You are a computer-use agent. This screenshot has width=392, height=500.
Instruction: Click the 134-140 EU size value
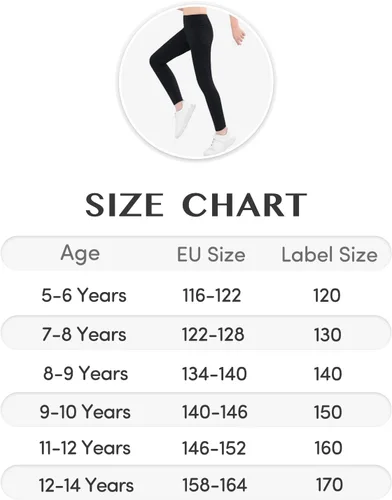tap(214, 374)
